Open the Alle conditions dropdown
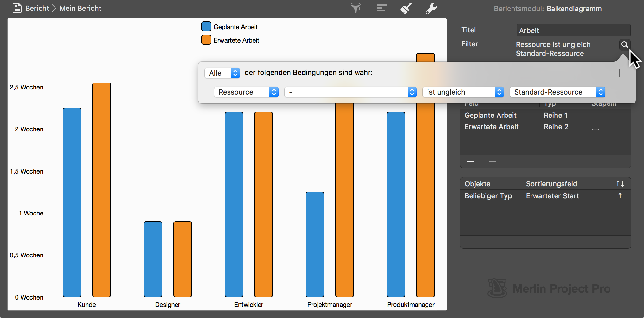 (x=222, y=73)
